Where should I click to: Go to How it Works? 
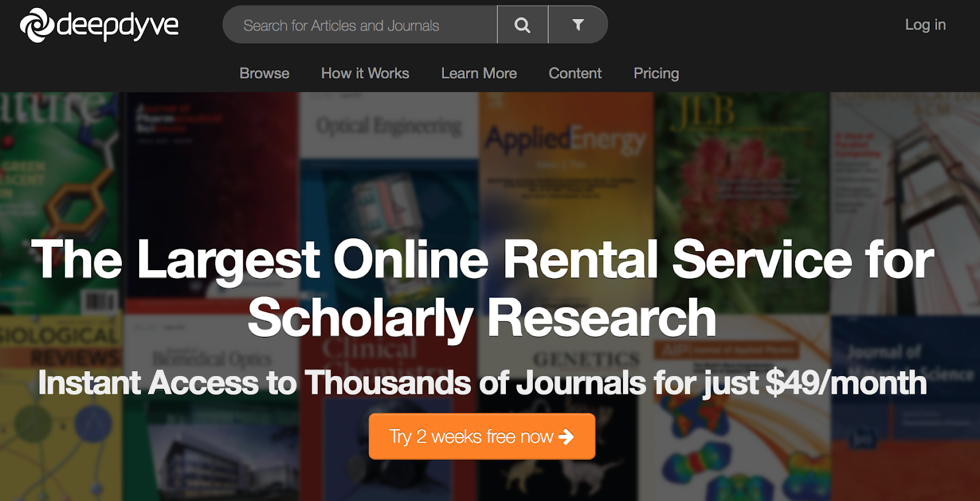pyautogui.click(x=365, y=73)
